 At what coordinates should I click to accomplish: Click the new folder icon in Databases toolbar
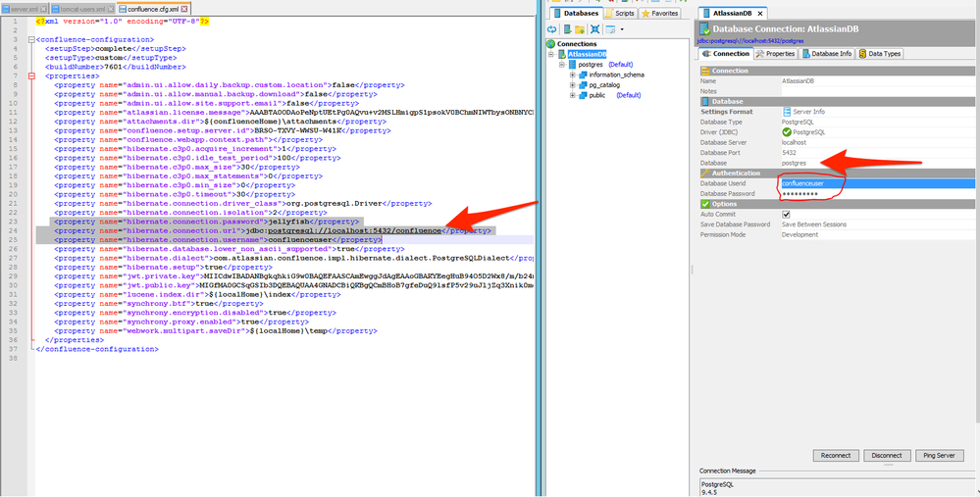(580, 29)
